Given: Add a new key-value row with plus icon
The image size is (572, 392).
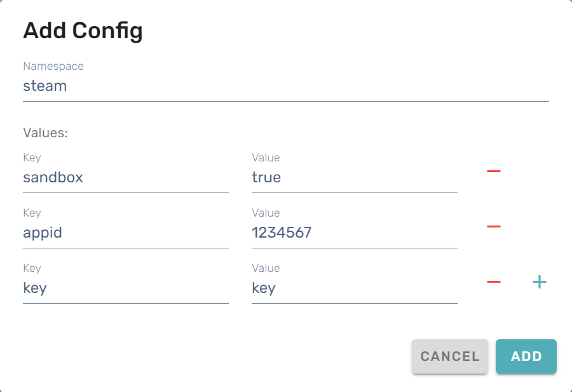Looking at the screenshot, I should (x=539, y=281).
